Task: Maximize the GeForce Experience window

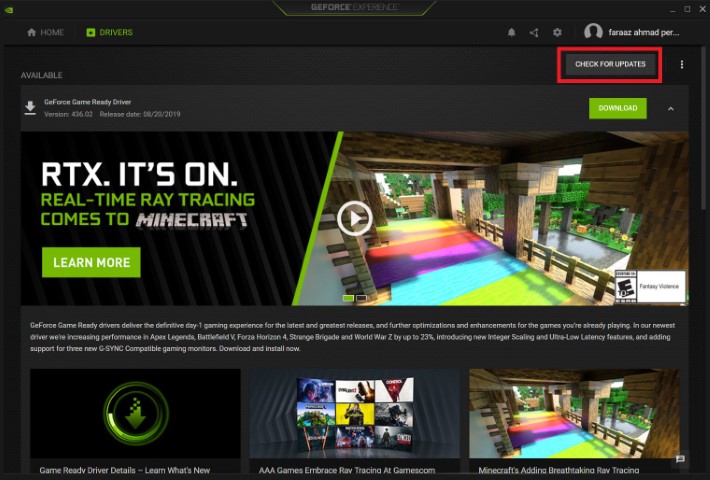Action: (x=687, y=9)
